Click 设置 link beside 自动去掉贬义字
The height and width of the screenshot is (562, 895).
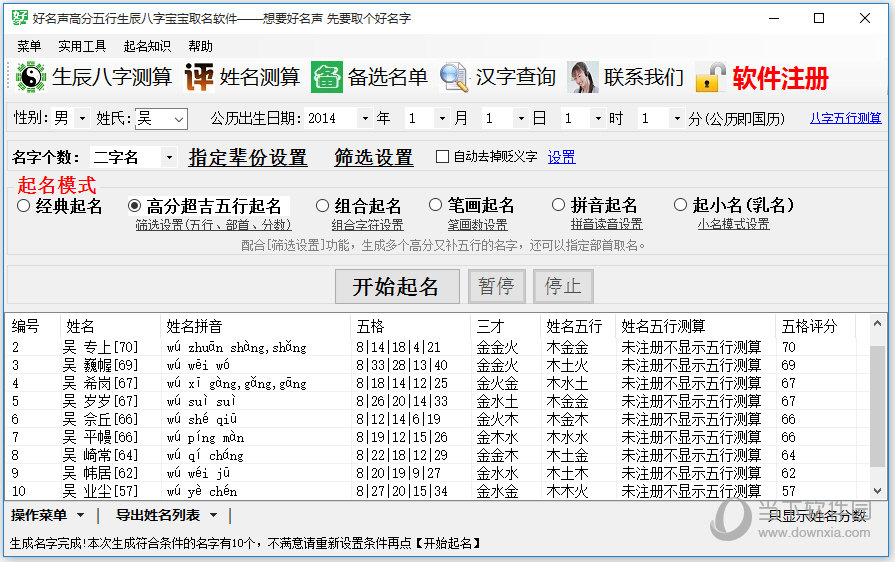pyautogui.click(x=562, y=157)
